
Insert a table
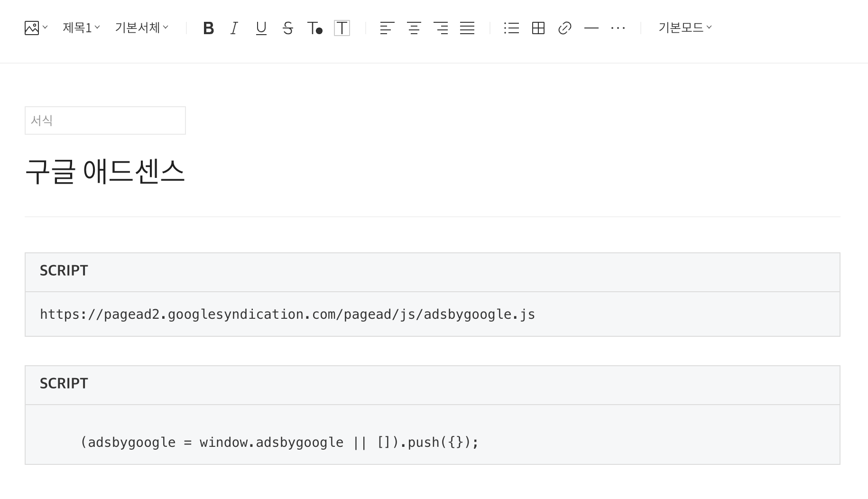coord(538,28)
